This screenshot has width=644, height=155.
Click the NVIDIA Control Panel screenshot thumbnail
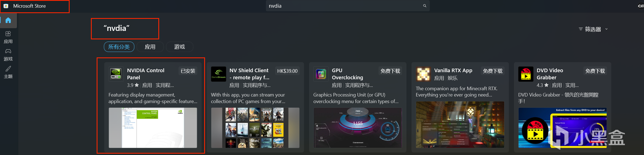point(153,128)
